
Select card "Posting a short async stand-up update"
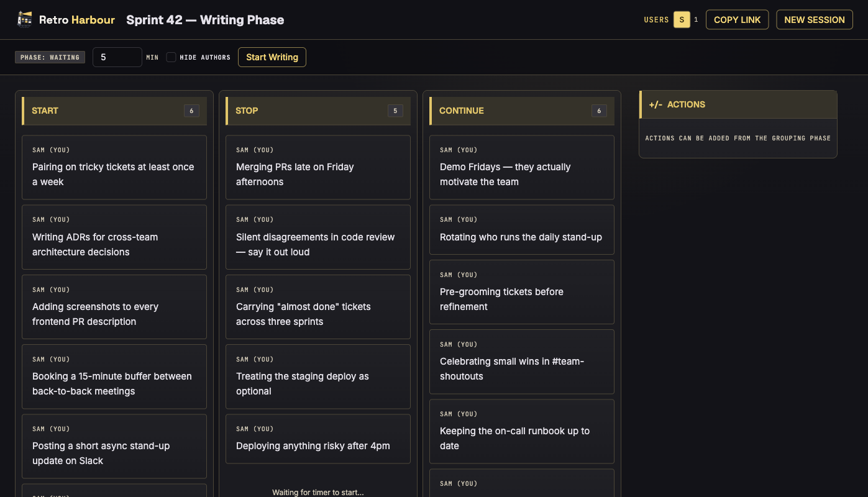[x=114, y=446]
